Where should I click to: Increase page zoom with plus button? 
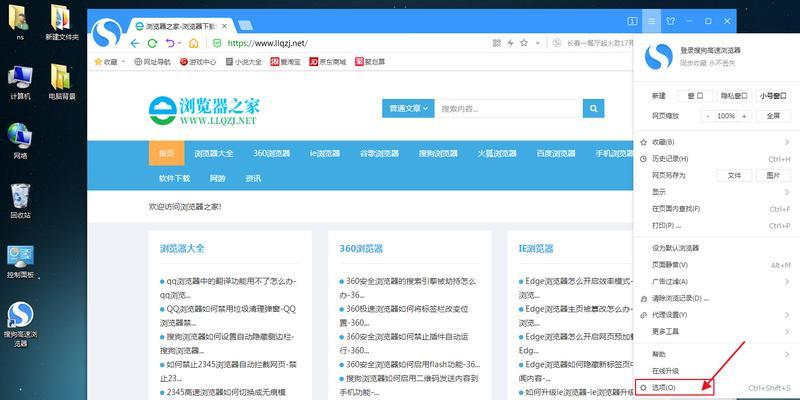click(744, 116)
